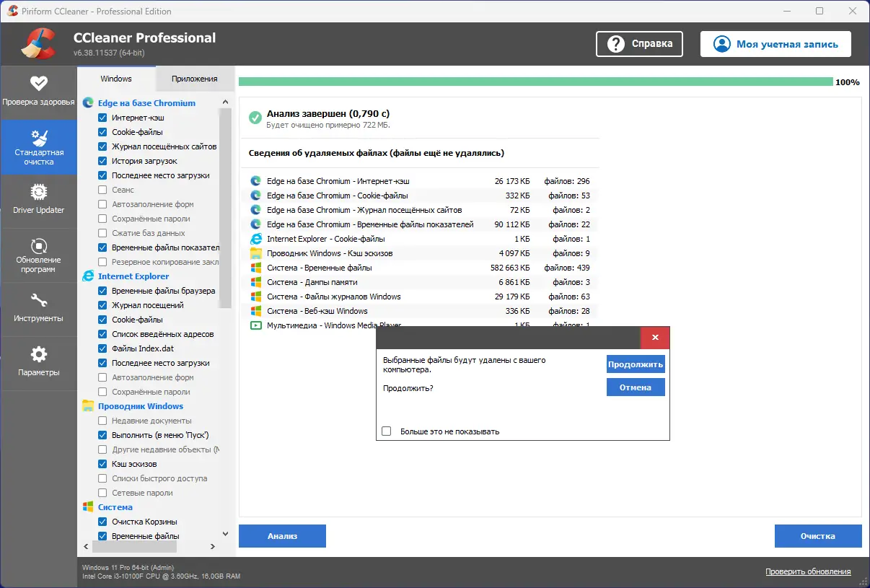870x588 pixels.
Task: Click the CCleaner logo in header
Action: click(x=38, y=43)
